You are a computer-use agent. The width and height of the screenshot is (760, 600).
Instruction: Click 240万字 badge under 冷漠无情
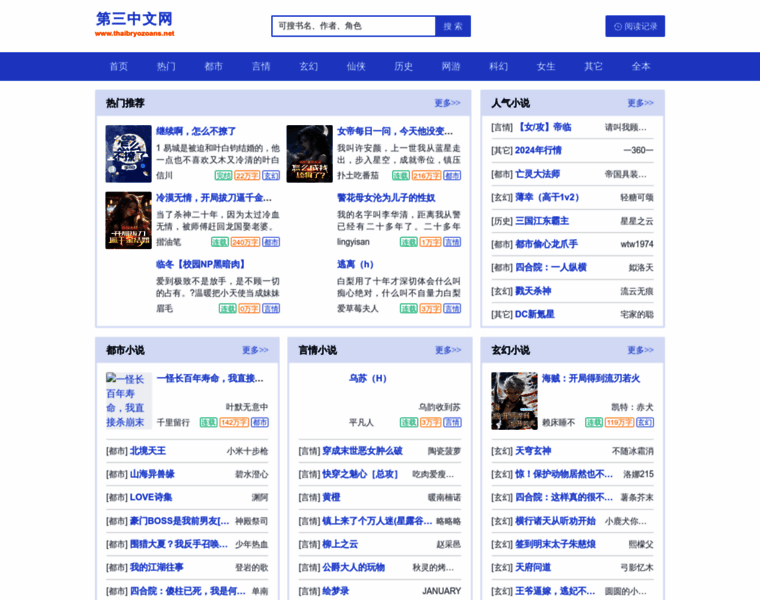click(x=245, y=242)
